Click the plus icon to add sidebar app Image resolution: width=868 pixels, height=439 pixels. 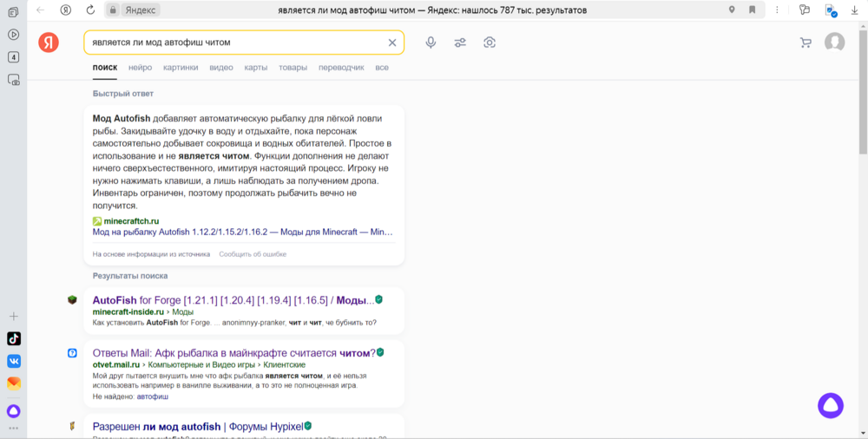click(14, 317)
